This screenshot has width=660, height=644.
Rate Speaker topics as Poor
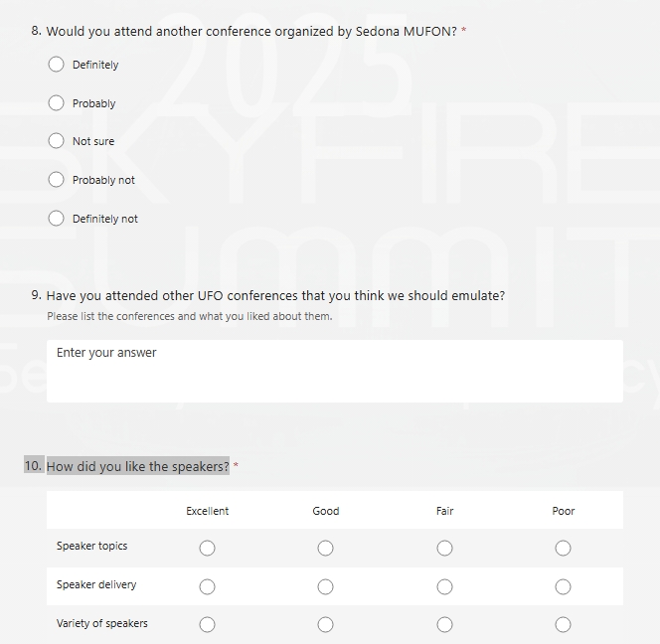click(x=563, y=548)
